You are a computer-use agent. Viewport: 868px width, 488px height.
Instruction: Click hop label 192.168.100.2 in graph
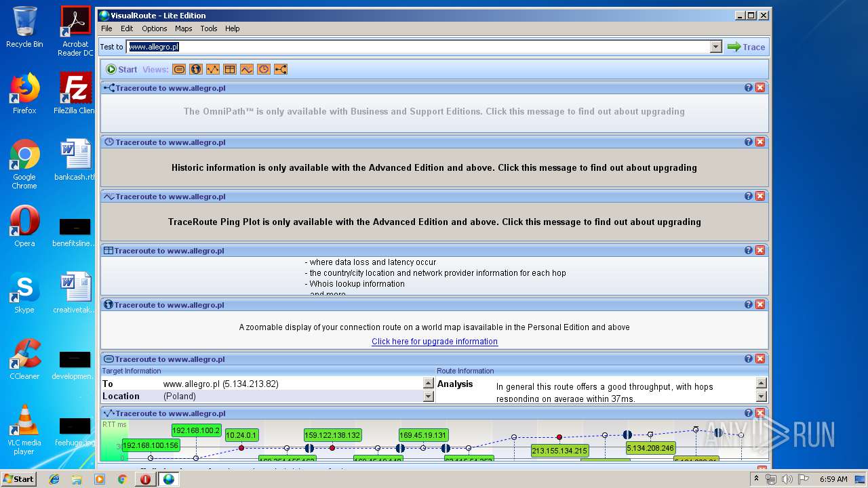click(x=196, y=430)
